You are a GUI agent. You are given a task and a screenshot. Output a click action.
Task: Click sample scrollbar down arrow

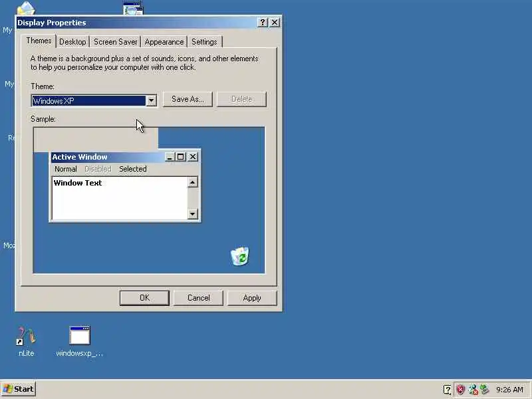(193, 213)
